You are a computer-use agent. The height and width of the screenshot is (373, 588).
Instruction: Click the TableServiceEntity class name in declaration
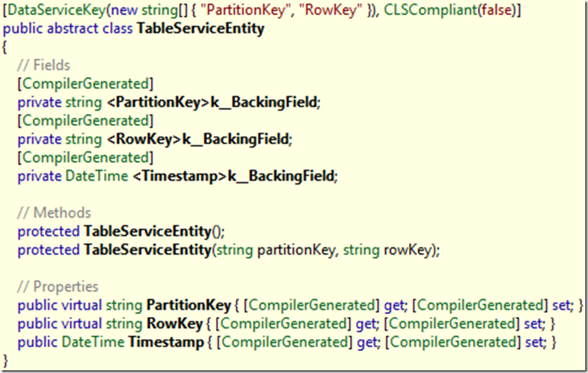200,29
